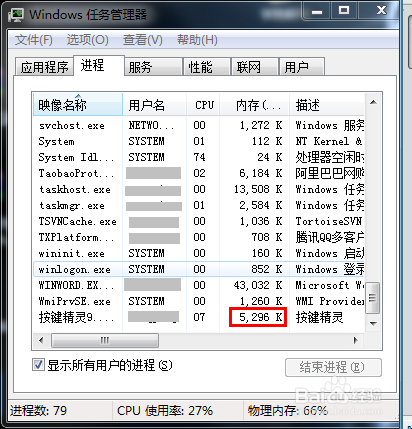
Task: Switch to the 用户 tab
Action: (x=302, y=67)
